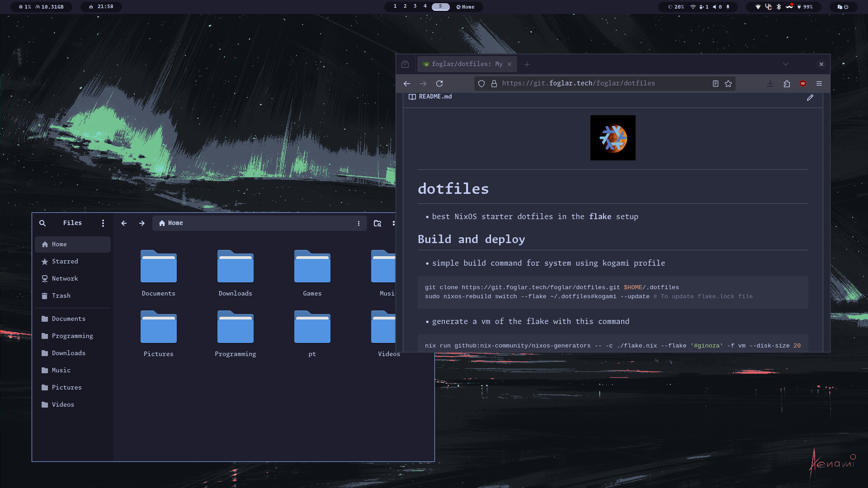
Task: Click the padlock site security toggle
Action: pyautogui.click(x=494, y=84)
